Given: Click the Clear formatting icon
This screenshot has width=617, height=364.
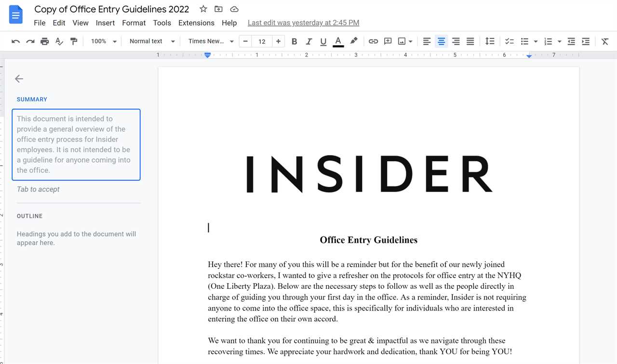Looking at the screenshot, I should (x=605, y=41).
